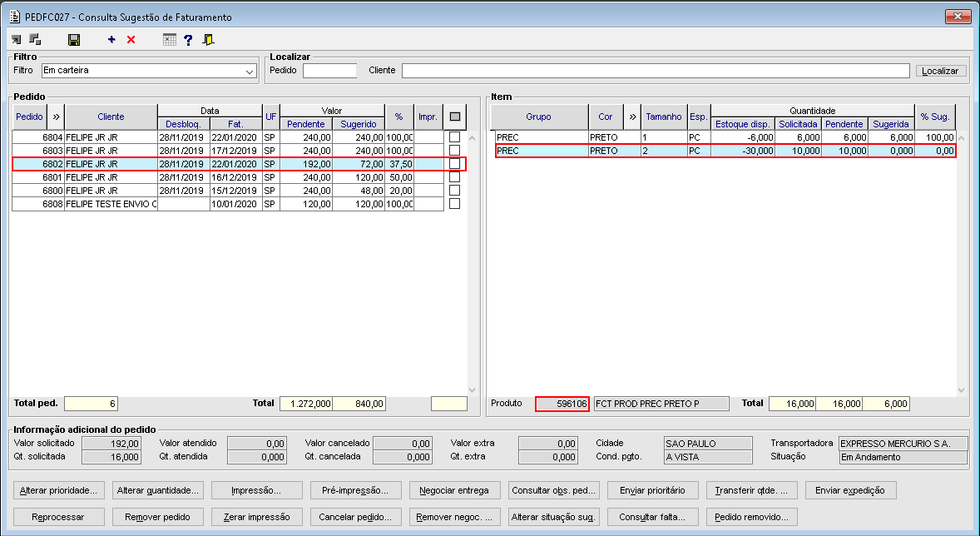Click the Consultar falta... button
Screen dimensions: 980x536
(x=652, y=517)
